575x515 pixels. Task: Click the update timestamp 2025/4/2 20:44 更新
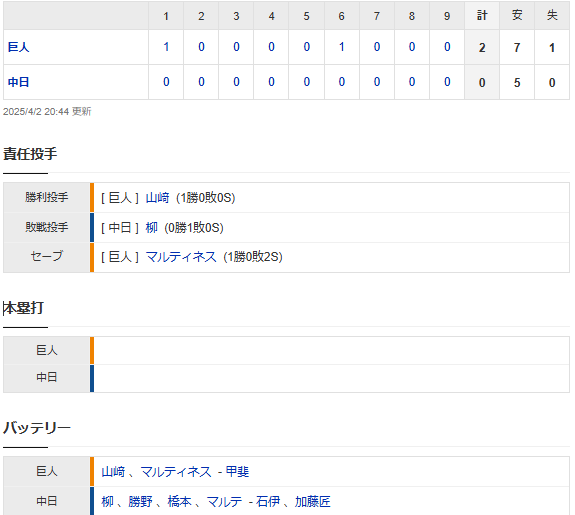pyautogui.click(x=47, y=112)
